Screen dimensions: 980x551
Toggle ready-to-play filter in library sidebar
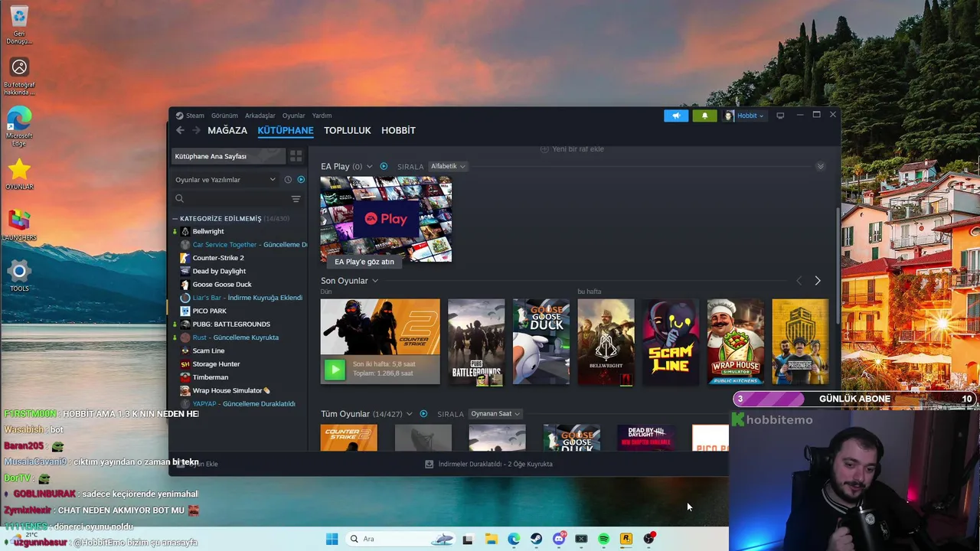[301, 179]
